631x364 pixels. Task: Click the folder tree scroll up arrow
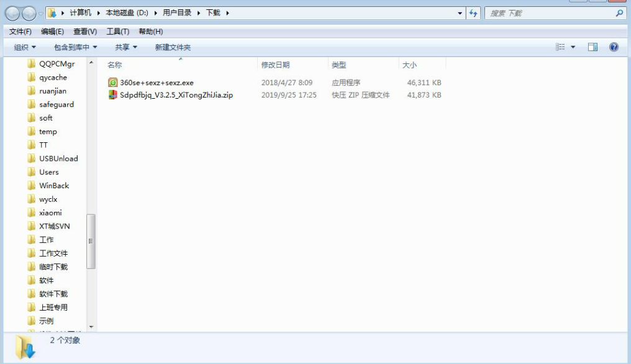click(91, 62)
